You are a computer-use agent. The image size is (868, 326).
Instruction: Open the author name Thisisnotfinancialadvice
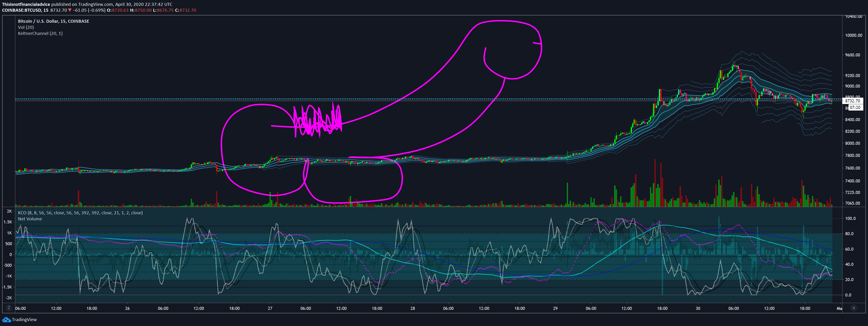26,4
